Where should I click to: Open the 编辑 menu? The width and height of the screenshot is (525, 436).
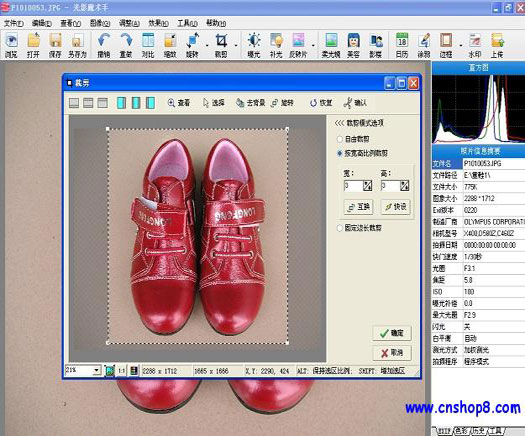pyautogui.click(x=42, y=23)
